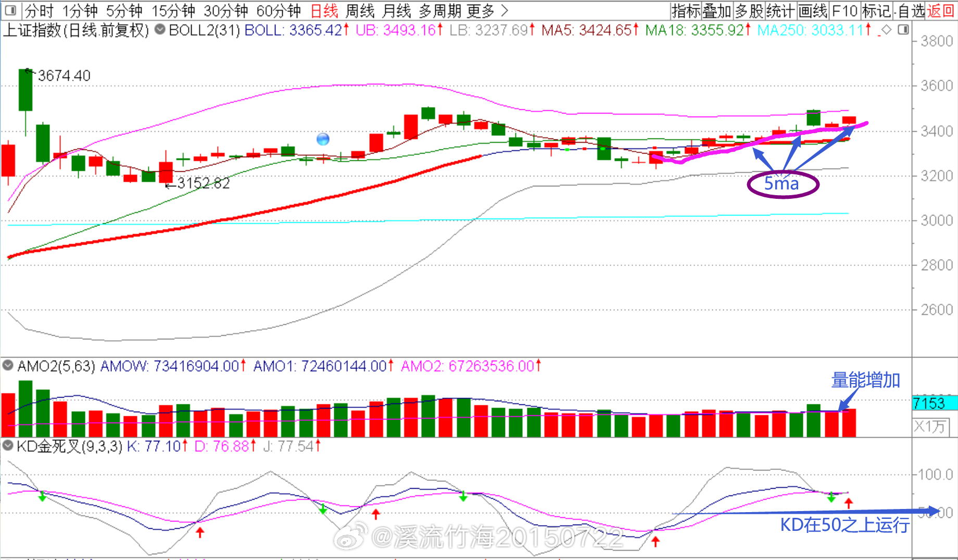Toggle the side panel icon left of 分时

point(10,10)
